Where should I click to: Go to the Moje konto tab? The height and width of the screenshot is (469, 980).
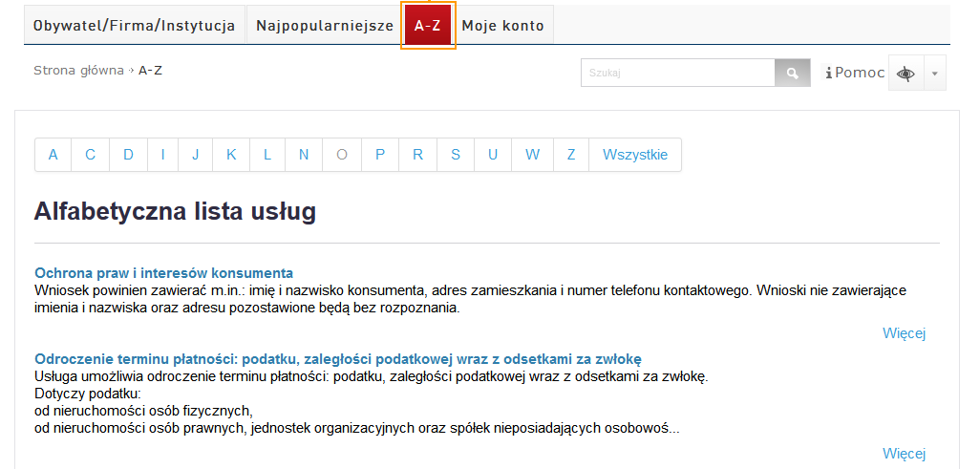[502, 26]
